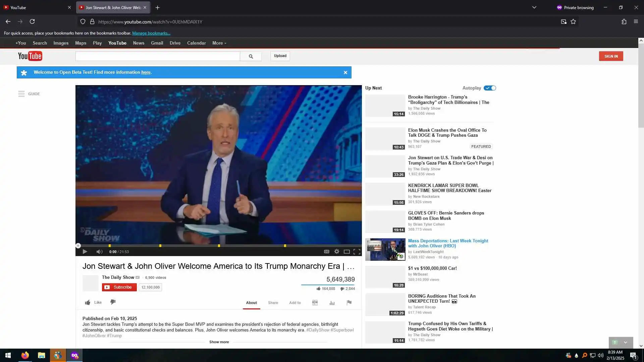Expand description with Show more
This screenshot has width=644, height=362.
[x=219, y=342]
